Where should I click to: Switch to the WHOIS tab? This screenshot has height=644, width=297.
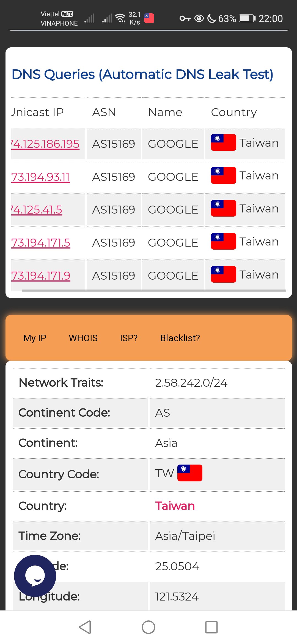[x=83, y=338]
